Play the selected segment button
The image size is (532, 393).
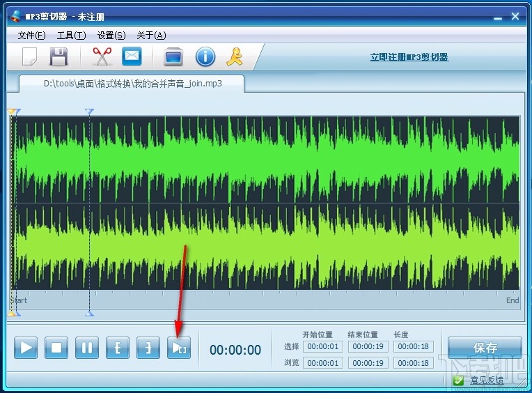[x=179, y=348]
